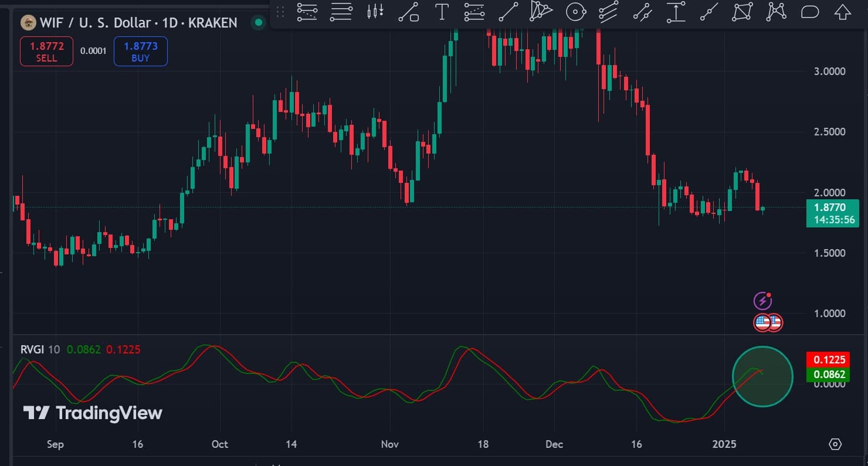Image resolution: width=868 pixels, height=466 pixels.
Task: Choose the horizontal lines tool
Action: [341, 11]
